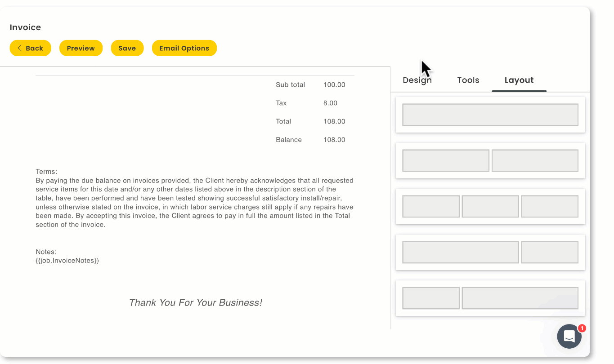Click the Back button

tap(30, 48)
